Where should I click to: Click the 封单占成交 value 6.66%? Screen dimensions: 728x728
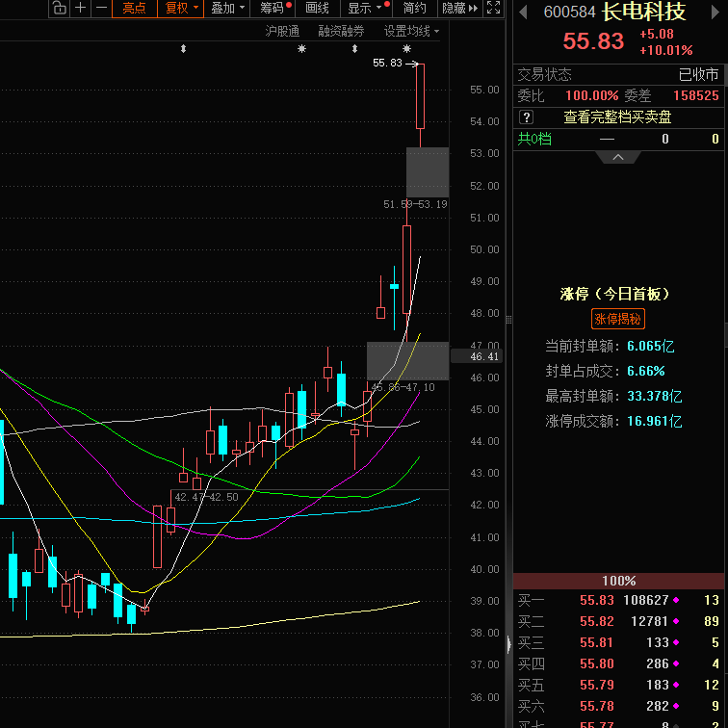(x=646, y=371)
